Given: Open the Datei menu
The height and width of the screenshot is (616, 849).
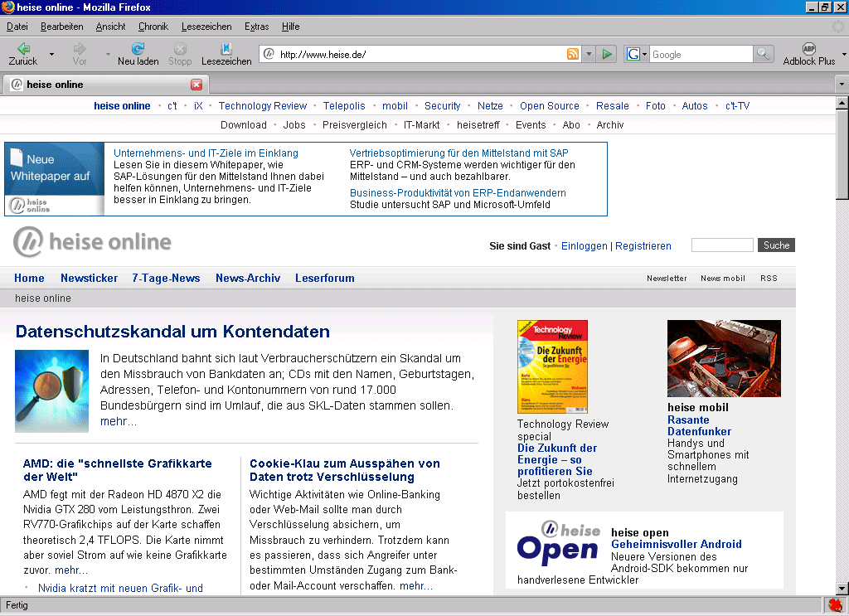Looking at the screenshot, I should [17, 27].
